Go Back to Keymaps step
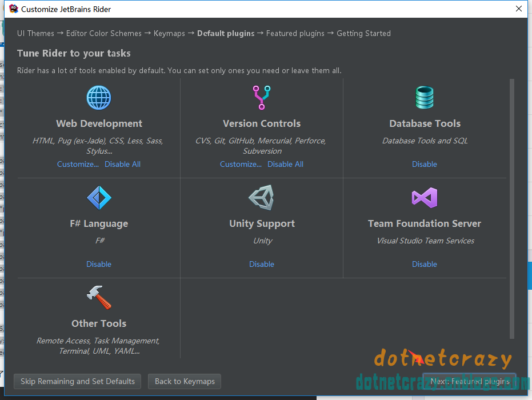This screenshot has width=532, height=400. point(185,381)
